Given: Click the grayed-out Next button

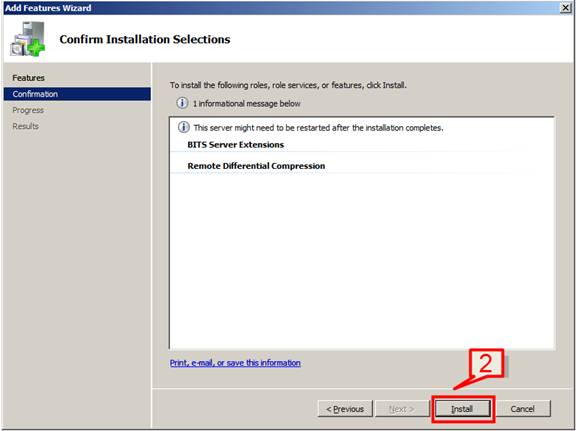Looking at the screenshot, I should [402, 409].
